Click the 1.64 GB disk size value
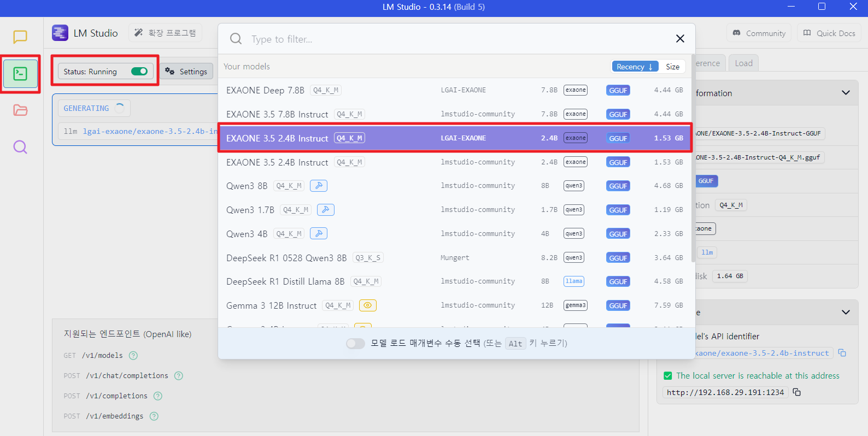Image resolution: width=868 pixels, height=436 pixels. pos(730,276)
